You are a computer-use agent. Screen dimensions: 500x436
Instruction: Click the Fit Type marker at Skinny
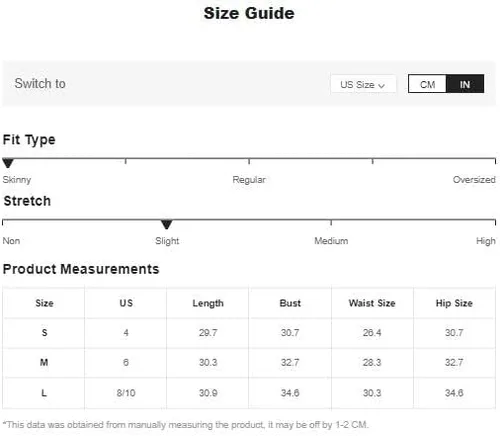[8, 163]
